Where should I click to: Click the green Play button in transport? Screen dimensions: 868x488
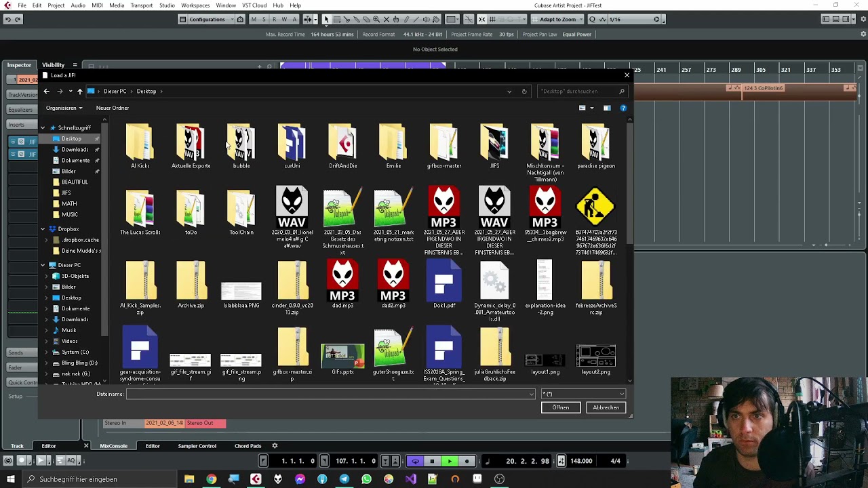pyautogui.click(x=450, y=461)
